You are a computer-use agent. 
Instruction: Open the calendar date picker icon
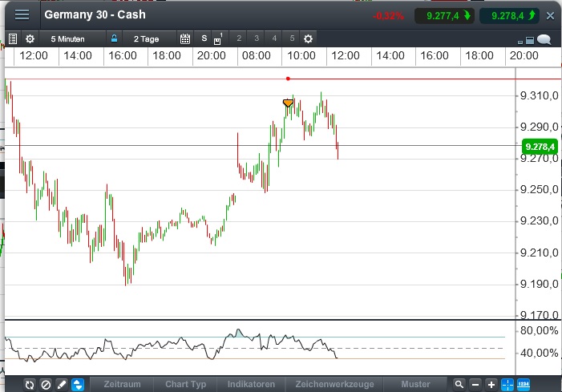[185, 38]
